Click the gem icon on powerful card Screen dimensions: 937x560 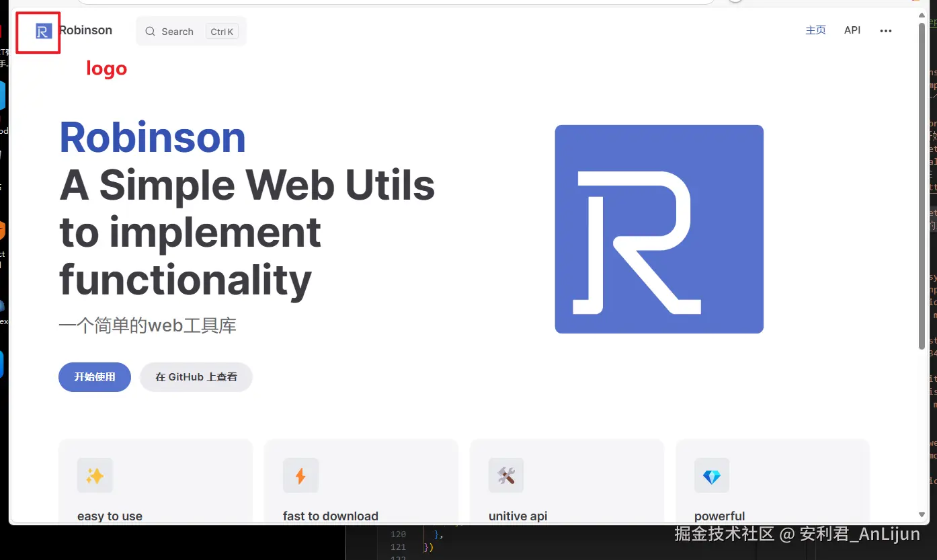pyautogui.click(x=712, y=476)
